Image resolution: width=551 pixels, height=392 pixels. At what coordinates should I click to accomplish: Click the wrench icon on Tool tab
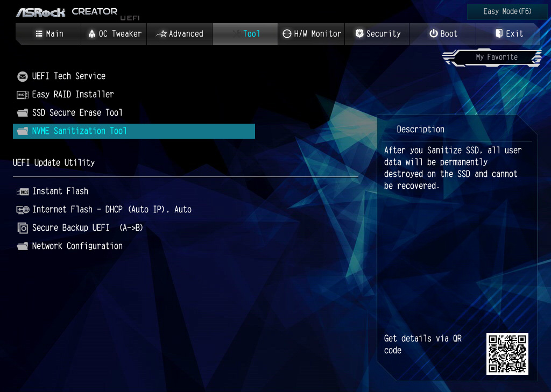236,34
